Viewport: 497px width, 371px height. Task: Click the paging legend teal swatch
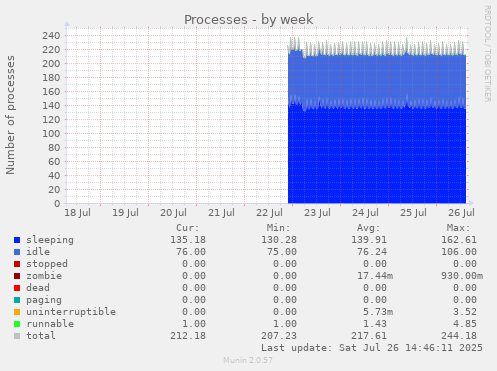pyautogui.click(x=17, y=300)
